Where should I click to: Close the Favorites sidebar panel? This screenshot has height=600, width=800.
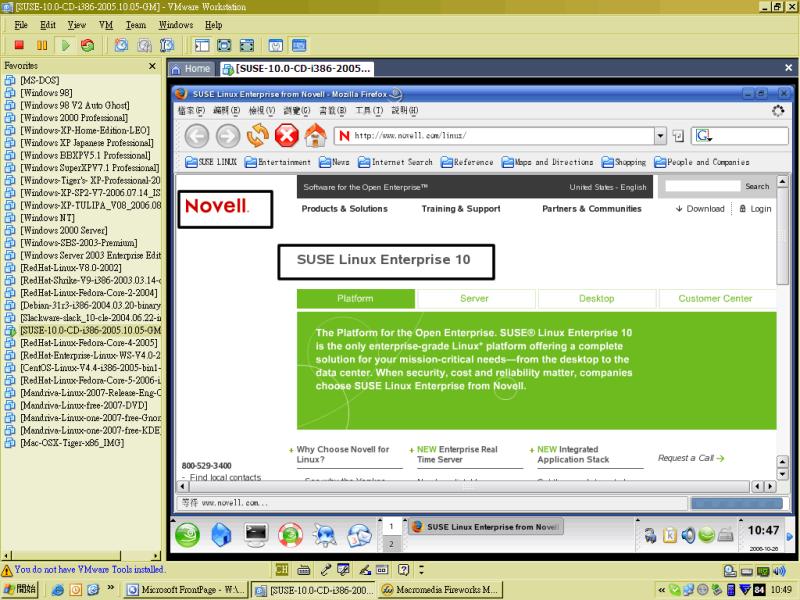click(152, 66)
